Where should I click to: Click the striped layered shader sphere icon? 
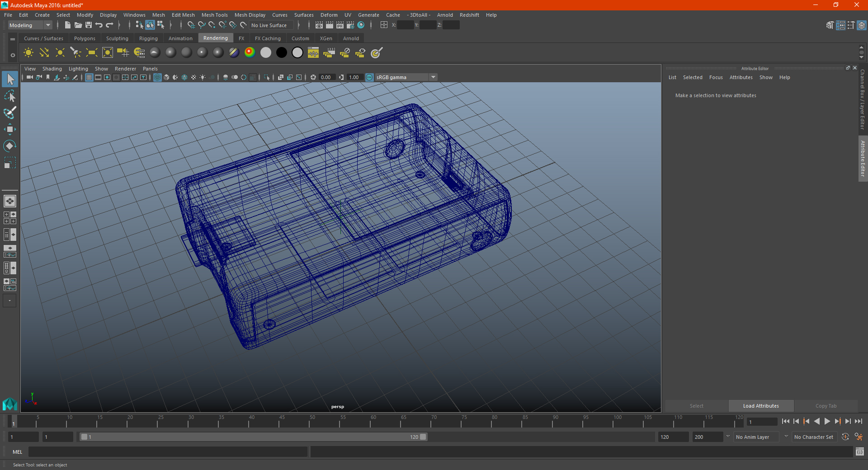pos(234,53)
